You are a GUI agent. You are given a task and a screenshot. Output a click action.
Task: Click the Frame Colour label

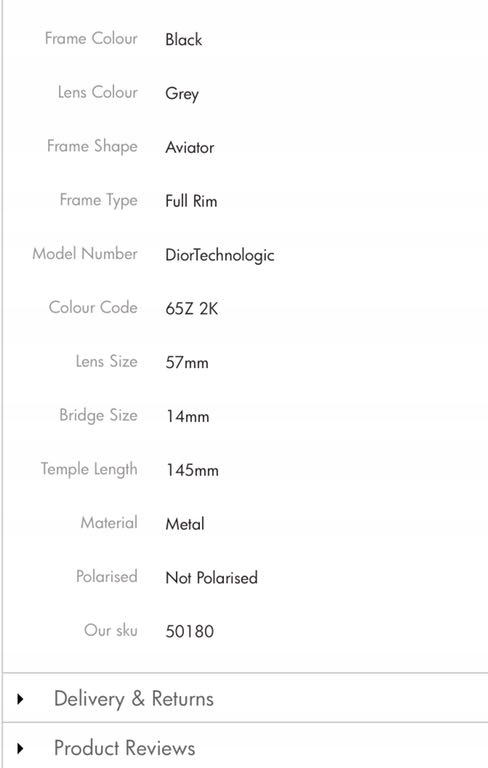point(91,38)
